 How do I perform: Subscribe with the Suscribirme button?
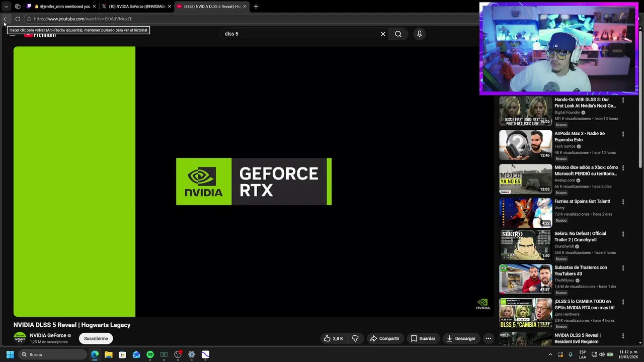point(96,338)
